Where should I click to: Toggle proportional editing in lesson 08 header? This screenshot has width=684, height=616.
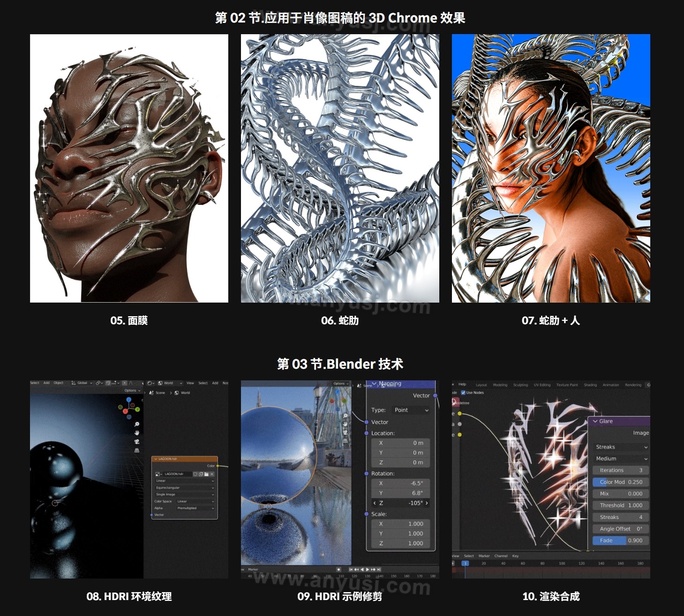125,383
